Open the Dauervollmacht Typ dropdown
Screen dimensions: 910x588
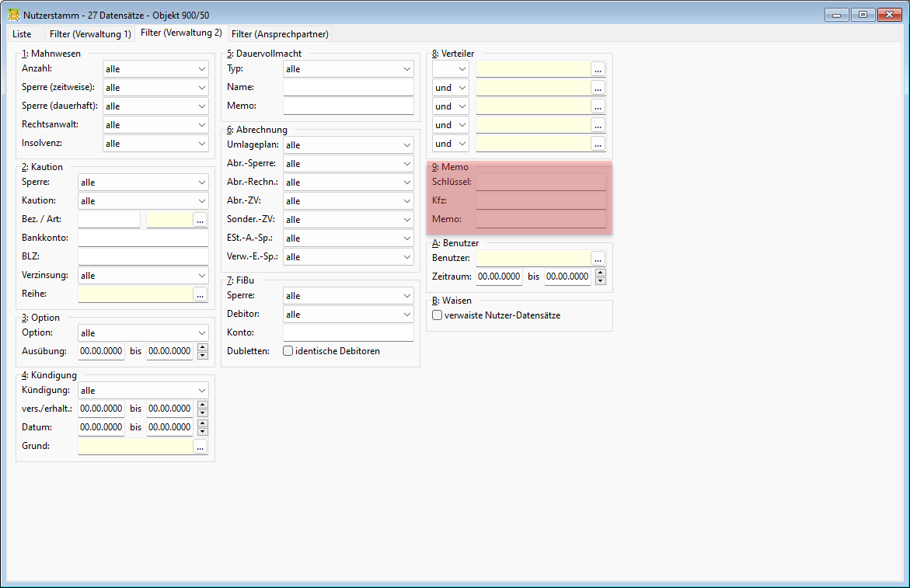pos(348,69)
